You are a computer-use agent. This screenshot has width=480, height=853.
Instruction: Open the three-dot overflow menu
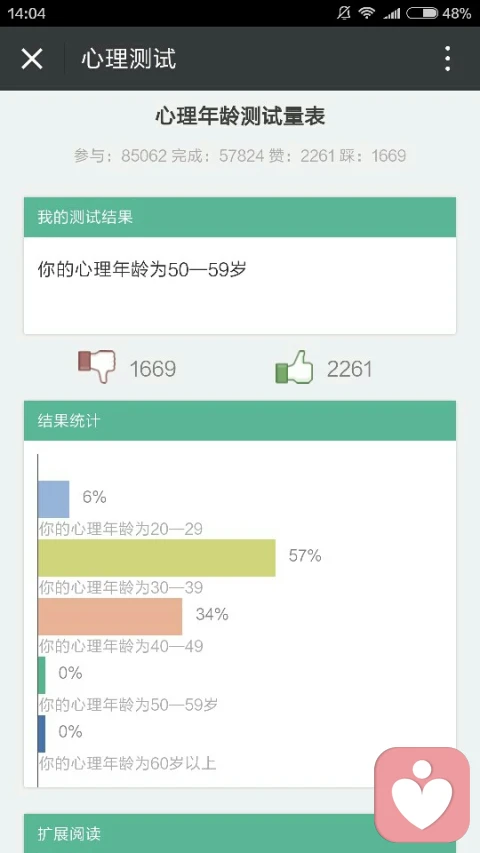click(447, 59)
